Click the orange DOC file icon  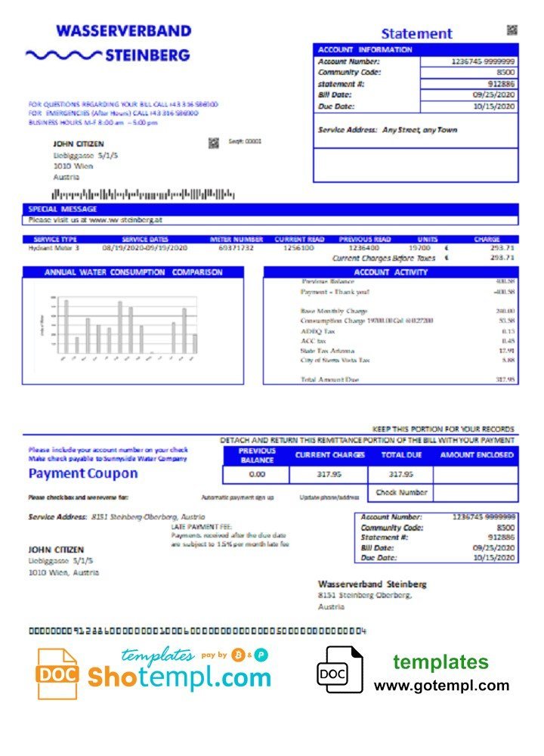57,674
